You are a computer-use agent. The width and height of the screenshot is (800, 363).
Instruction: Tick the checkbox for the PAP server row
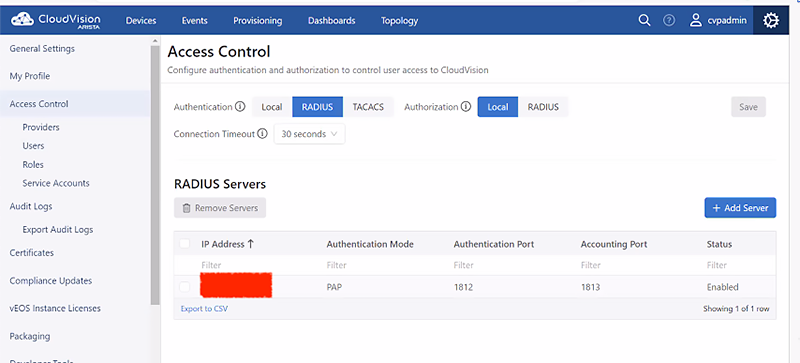coord(185,287)
